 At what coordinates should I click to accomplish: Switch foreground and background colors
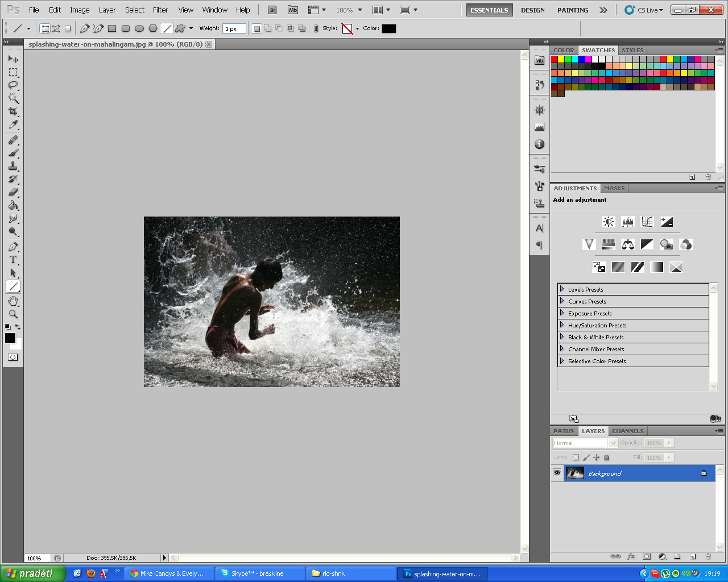[x=18, y=327]
